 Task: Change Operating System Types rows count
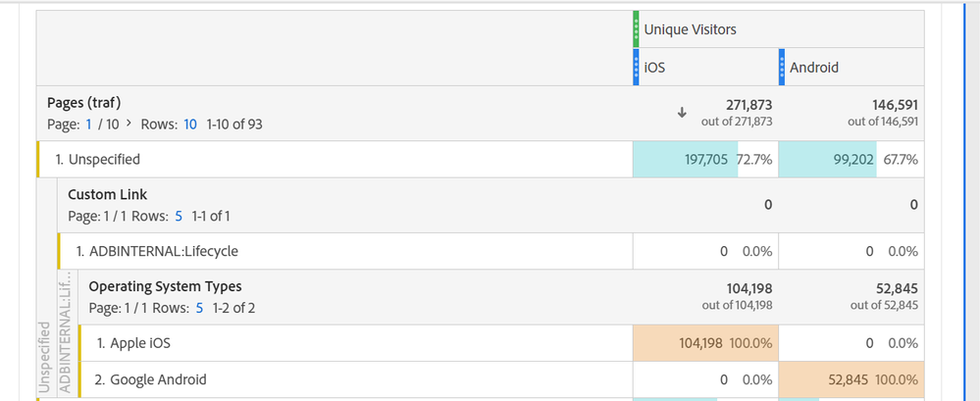pos(199,308)
